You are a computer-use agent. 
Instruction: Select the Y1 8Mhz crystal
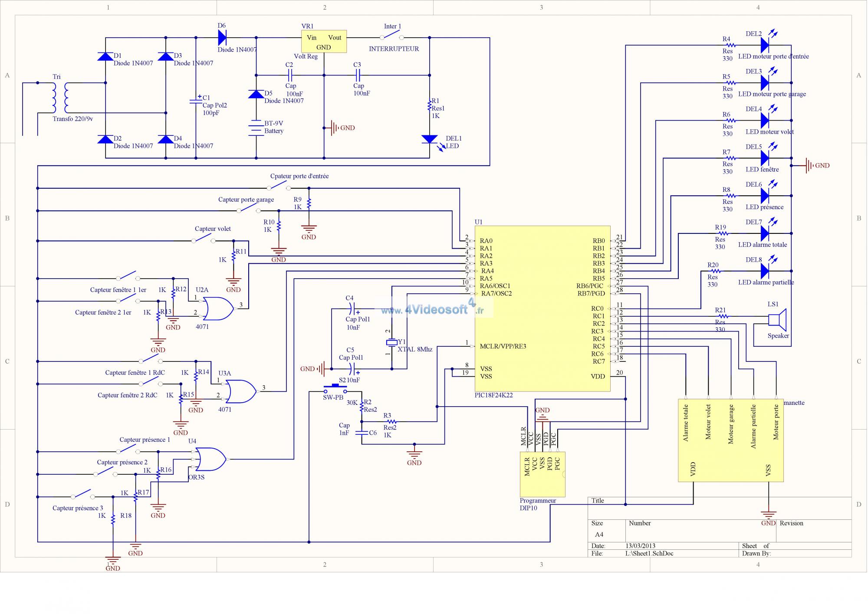pyautogui.click(x=391, y=343)
